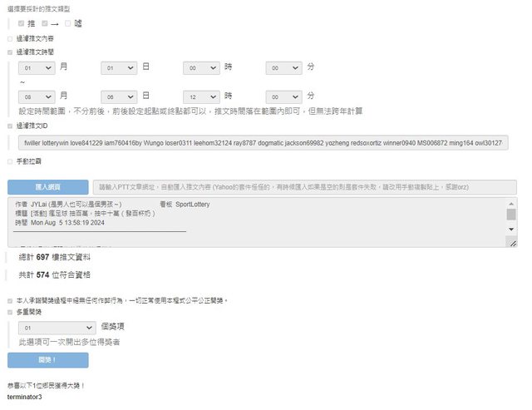This screenshot has height=410, width=532.
Task: Toggle the 過濾推文ID filter checkbox
Action: coord(10,126)
